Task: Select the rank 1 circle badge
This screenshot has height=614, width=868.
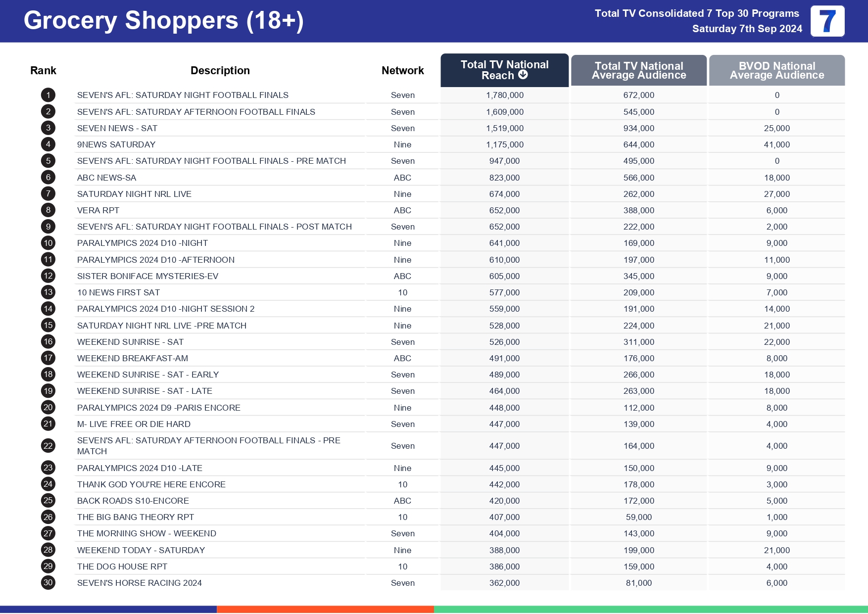Action: [x=48, y=95]
